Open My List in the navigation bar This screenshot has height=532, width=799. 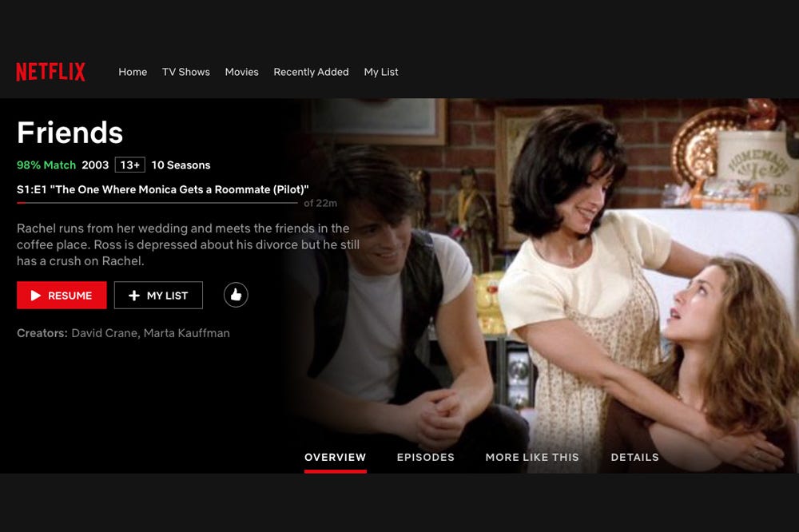(x=381, y=72)
